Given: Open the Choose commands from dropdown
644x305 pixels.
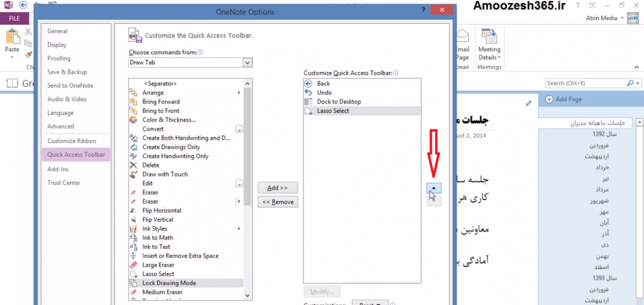Looking at the screenshot, I should click(247, 63).
